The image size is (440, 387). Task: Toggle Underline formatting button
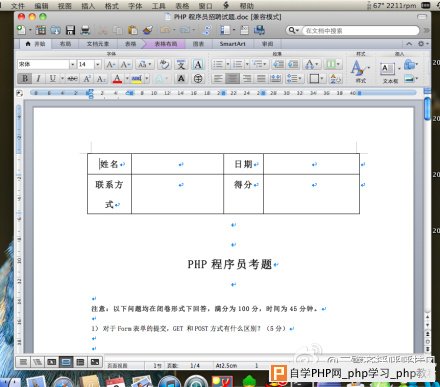click(53, 79)
